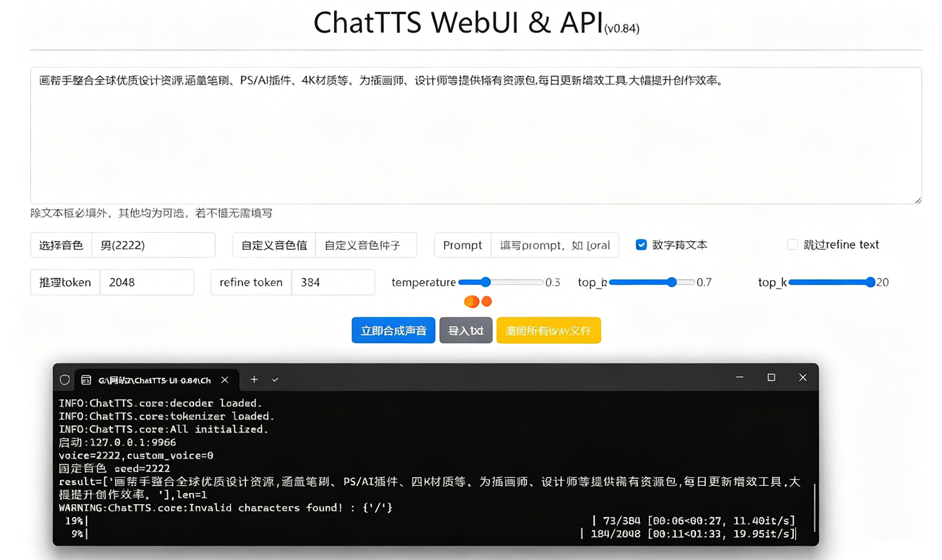Expand the terminal new-tab profile chevron
This screenshot has width=942, height=560.
tap(275, 380)
